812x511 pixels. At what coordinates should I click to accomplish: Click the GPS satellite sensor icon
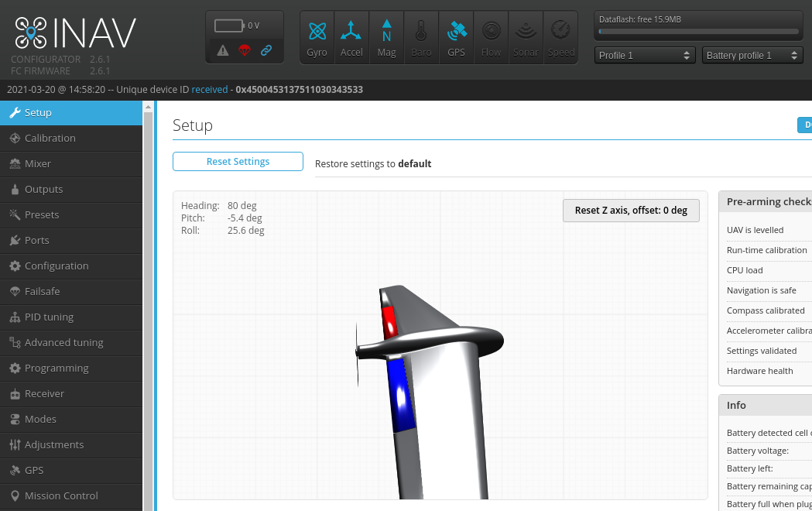coord(456,38)
